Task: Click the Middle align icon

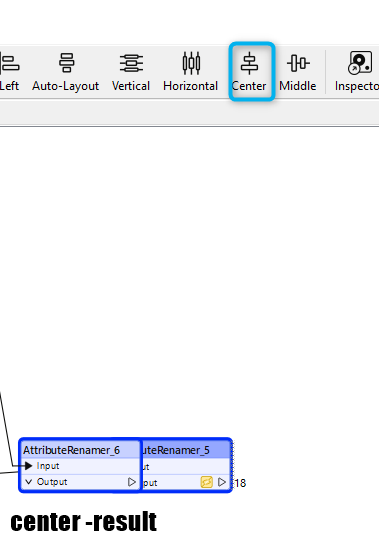Action: [x=298, y=71]
